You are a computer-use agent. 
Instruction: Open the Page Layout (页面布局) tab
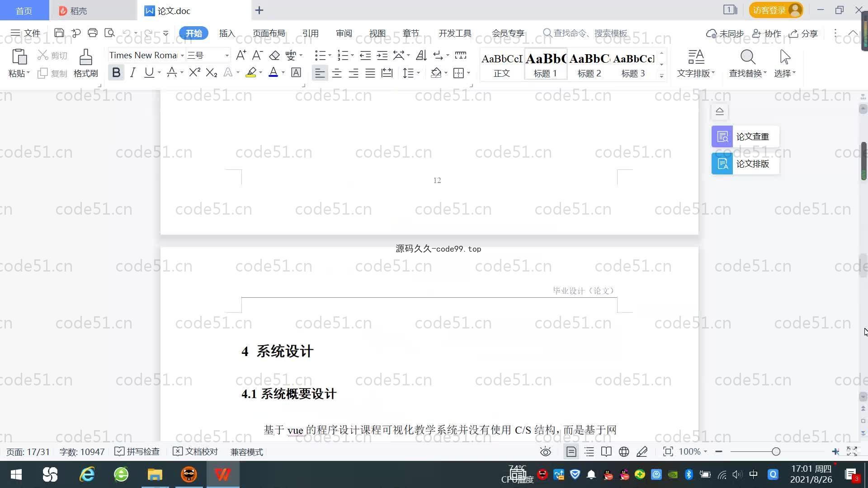pyautogui.click(x=269, y=33)
